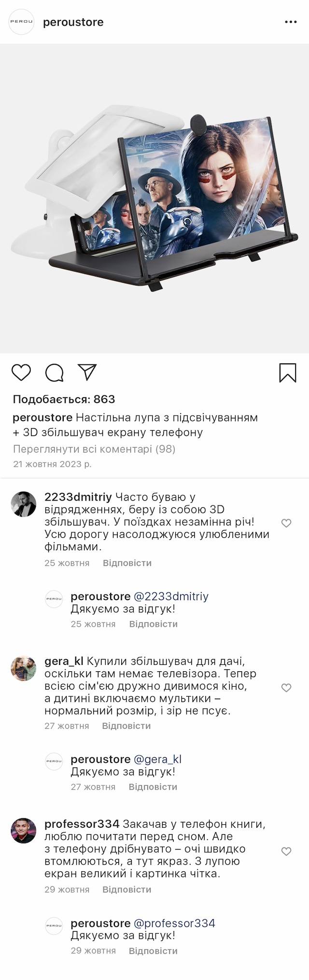Open 2233dmitriy's profile picture
Image resolution: width=309 pixels, height=980 pixels.
(24, 504)
